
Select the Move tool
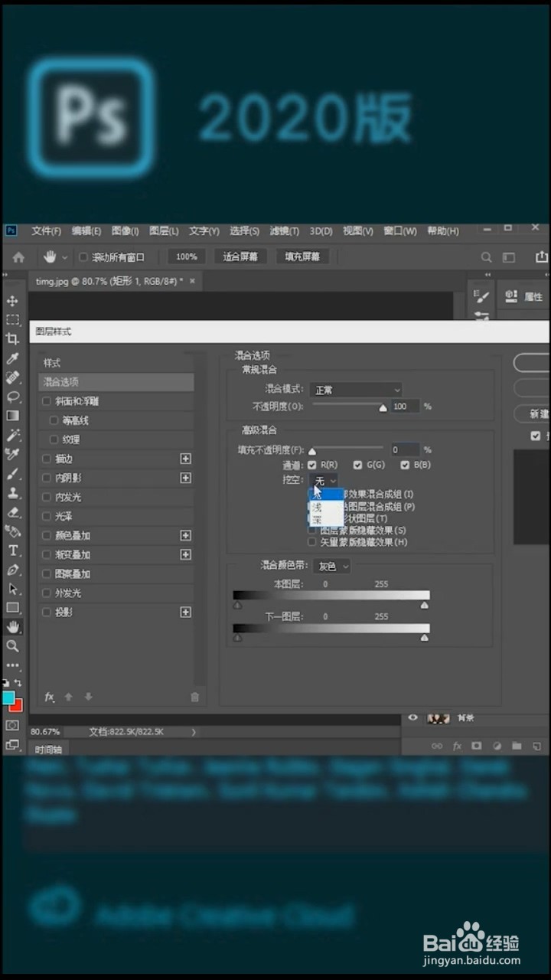pyautogui.click(x=12, y=301)
